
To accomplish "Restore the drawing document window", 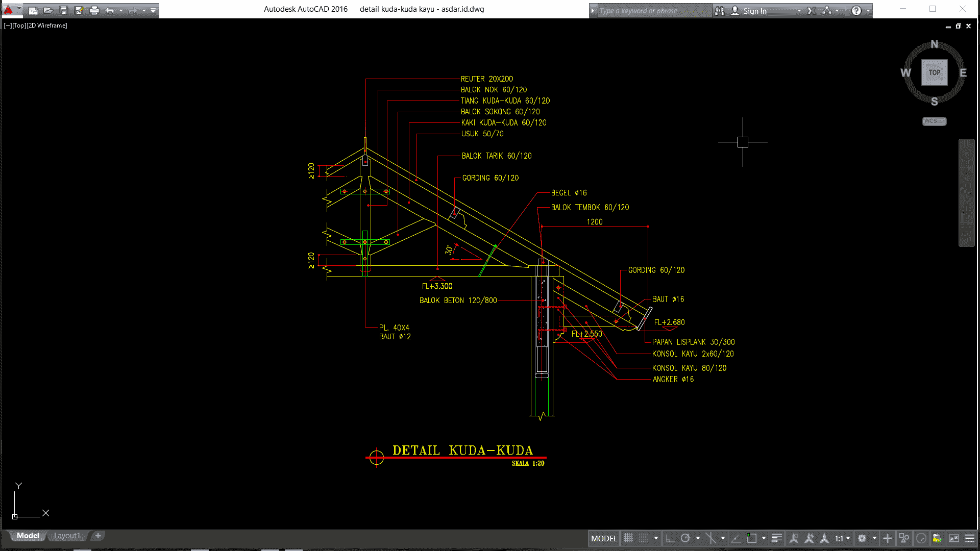I will 958,26.
